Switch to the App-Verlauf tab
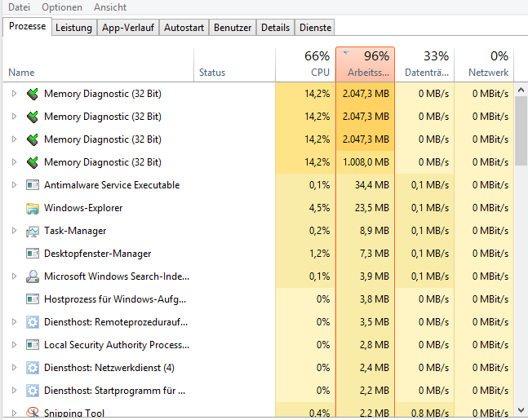The height and width of the screenshot is (420, 528). [x=128, y=28]
